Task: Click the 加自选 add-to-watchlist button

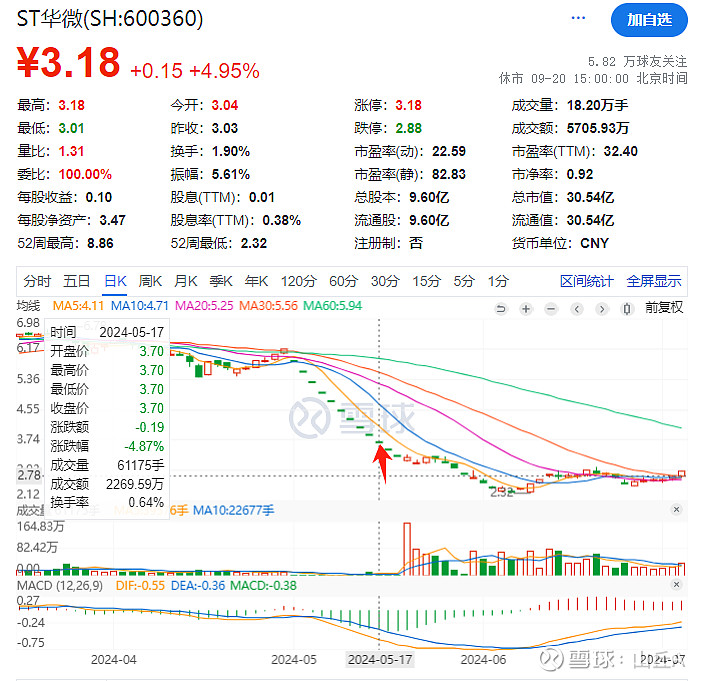Action: [649, 20]
